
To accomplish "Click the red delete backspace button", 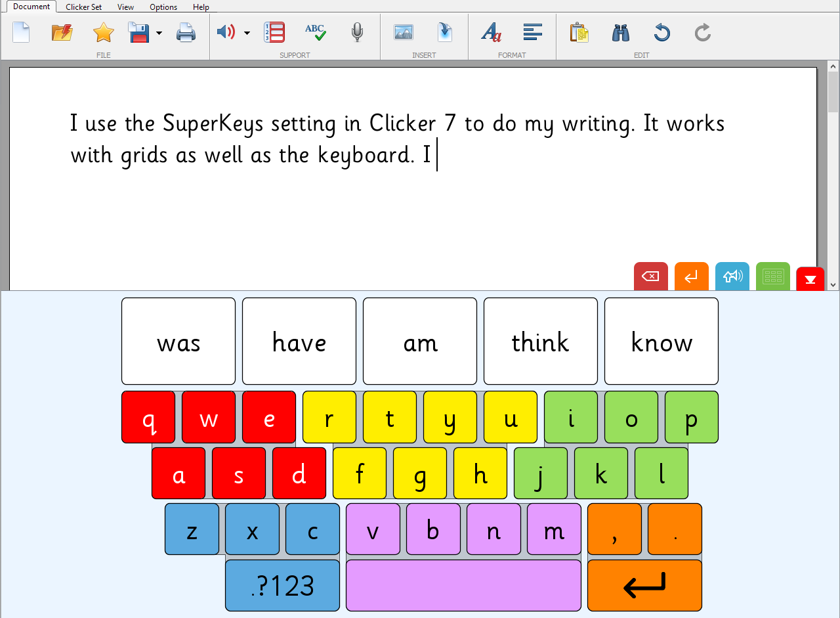I will tap(651, 276).
